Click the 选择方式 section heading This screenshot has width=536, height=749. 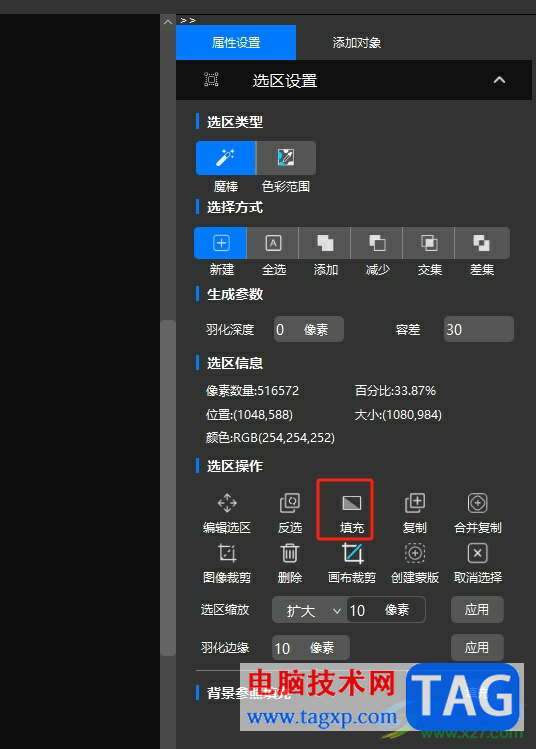pyautogui.click(x=235, y=207)
